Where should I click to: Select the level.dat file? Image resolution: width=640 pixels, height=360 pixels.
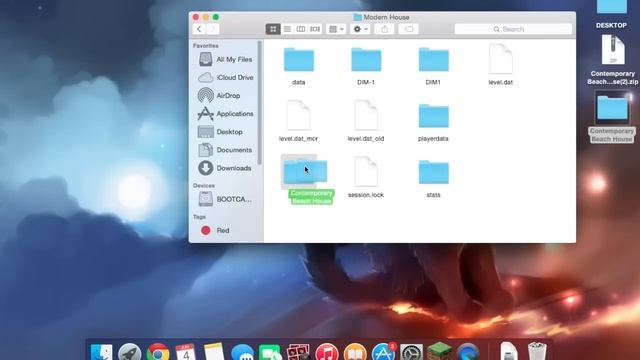(501, 60)
